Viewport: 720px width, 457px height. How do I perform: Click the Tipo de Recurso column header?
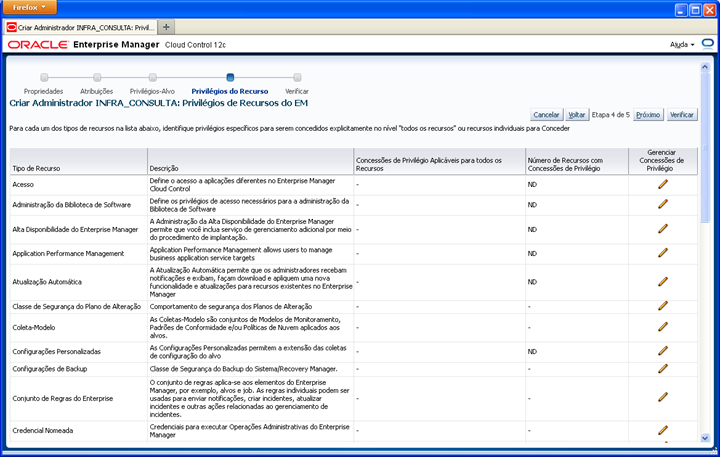pos(79,162)
